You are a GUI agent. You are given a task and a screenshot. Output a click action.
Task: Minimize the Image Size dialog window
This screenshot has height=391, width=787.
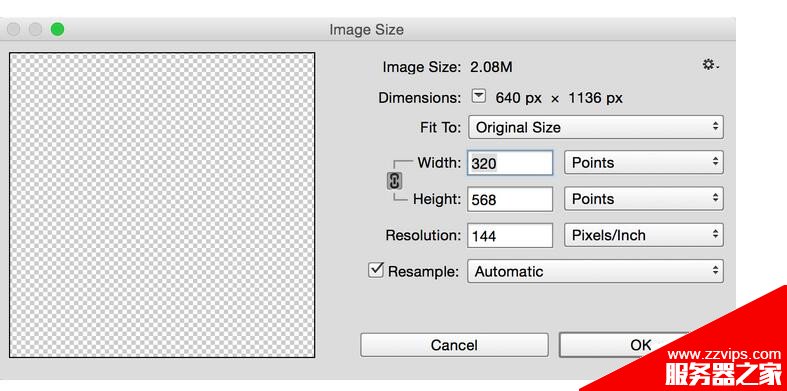[x=35, y=30]
